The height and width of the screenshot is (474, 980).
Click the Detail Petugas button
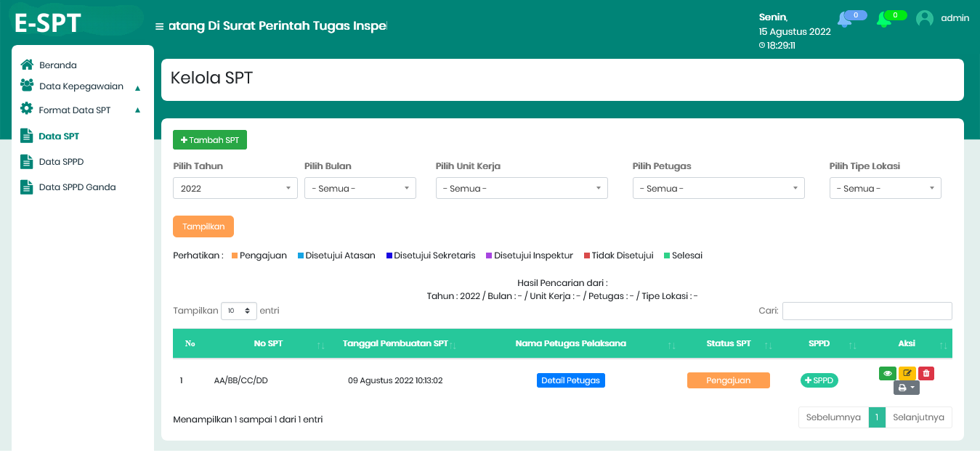[570, 380]
